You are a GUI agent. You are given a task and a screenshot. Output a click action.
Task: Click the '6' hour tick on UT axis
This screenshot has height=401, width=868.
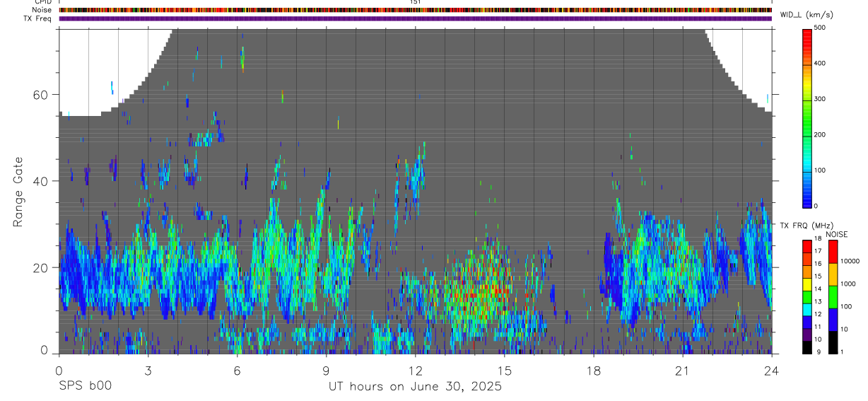237,370
